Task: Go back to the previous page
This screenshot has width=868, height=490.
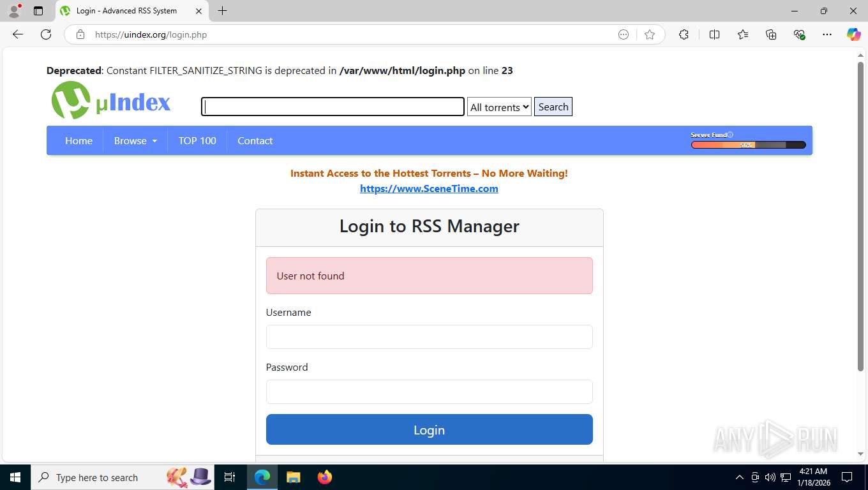Action: tap(18, 34)
